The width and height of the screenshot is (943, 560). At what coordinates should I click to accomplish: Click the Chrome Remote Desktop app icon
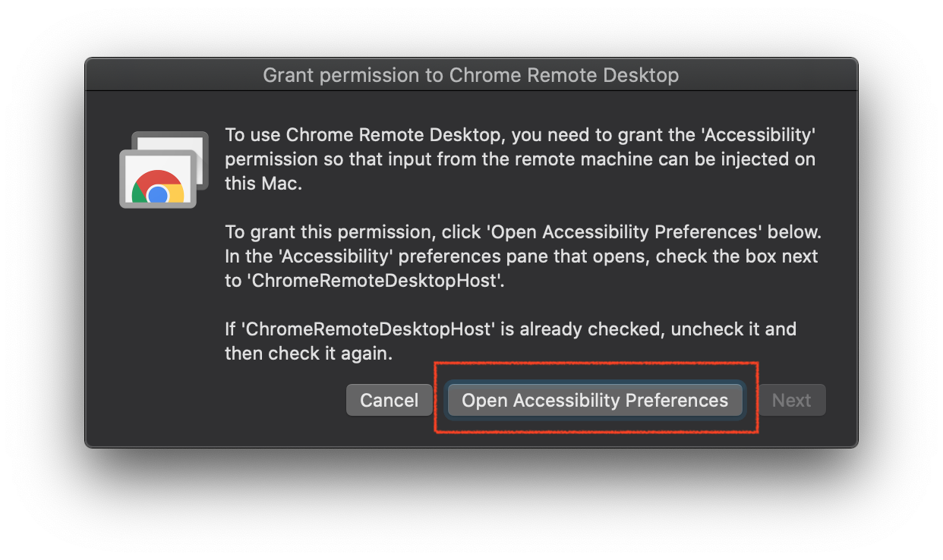(163, 168)
